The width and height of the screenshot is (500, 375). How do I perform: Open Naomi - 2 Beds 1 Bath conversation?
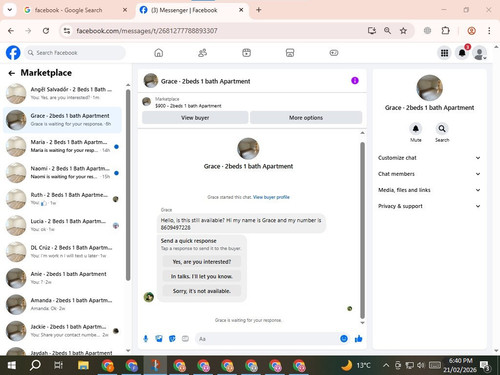pos(63,173)
